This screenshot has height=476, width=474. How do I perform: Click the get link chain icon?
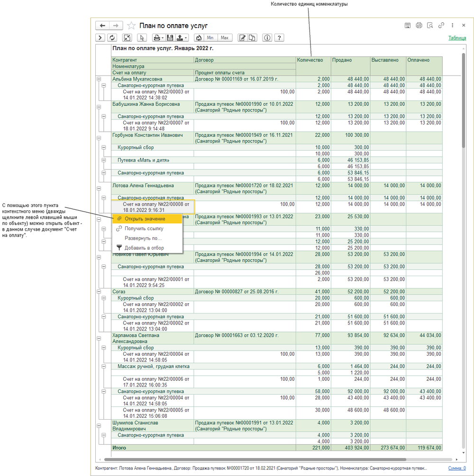pos(441,26)
